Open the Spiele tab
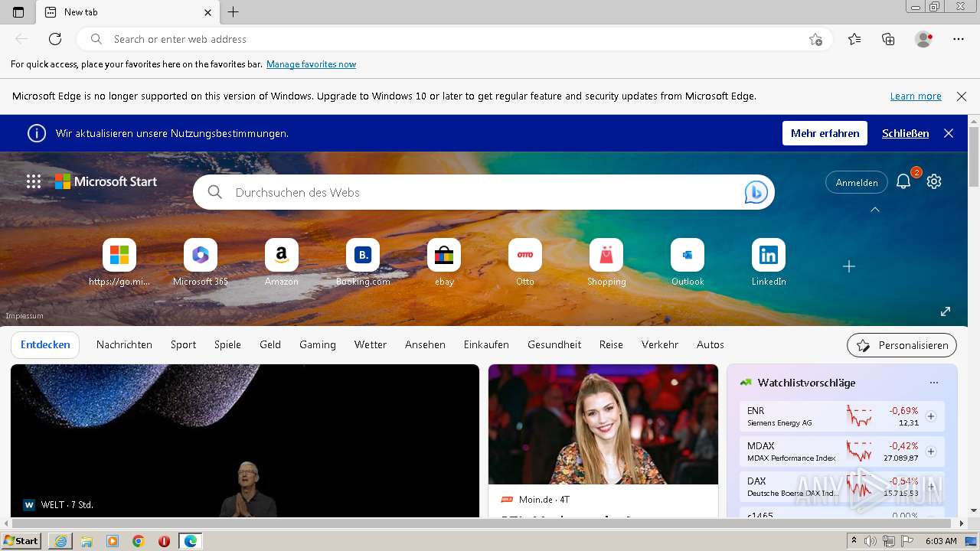The image size is (980, 551). click(227, 344)
